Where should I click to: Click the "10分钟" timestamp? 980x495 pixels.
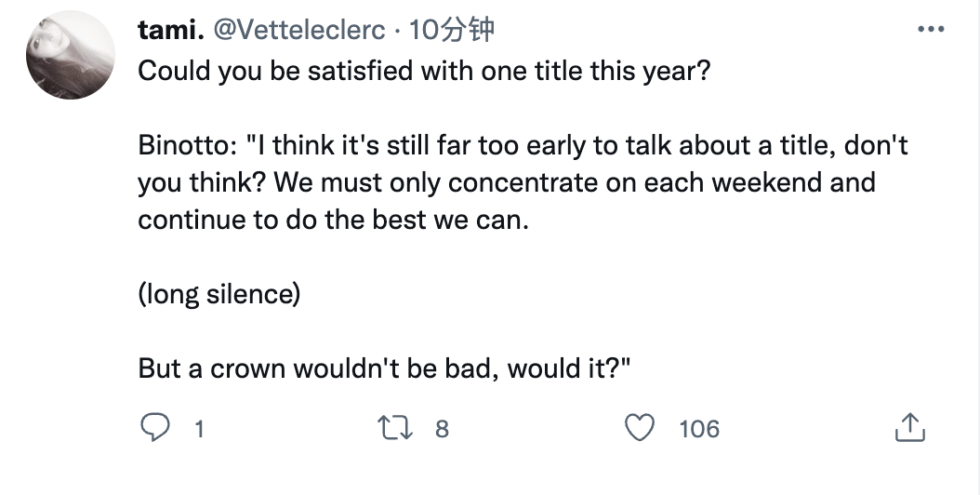(x=452, y=31)
